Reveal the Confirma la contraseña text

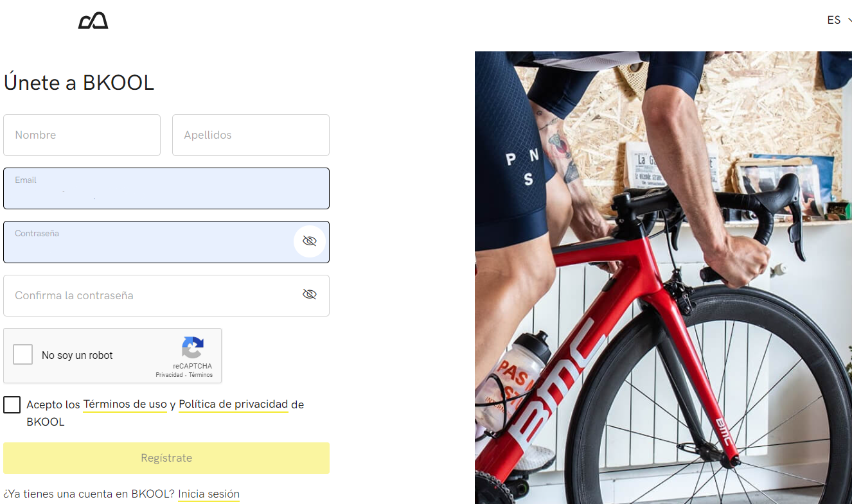(310, 294)
